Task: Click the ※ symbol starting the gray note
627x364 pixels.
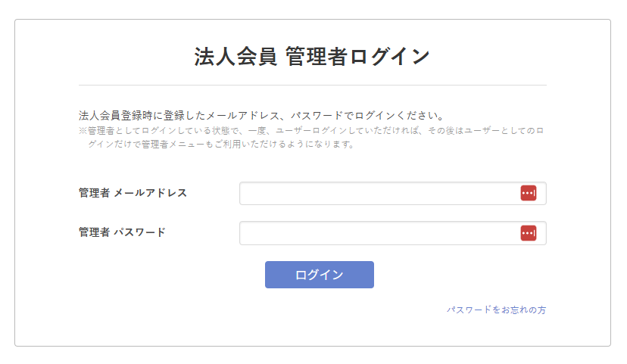Action: [83, 131]
